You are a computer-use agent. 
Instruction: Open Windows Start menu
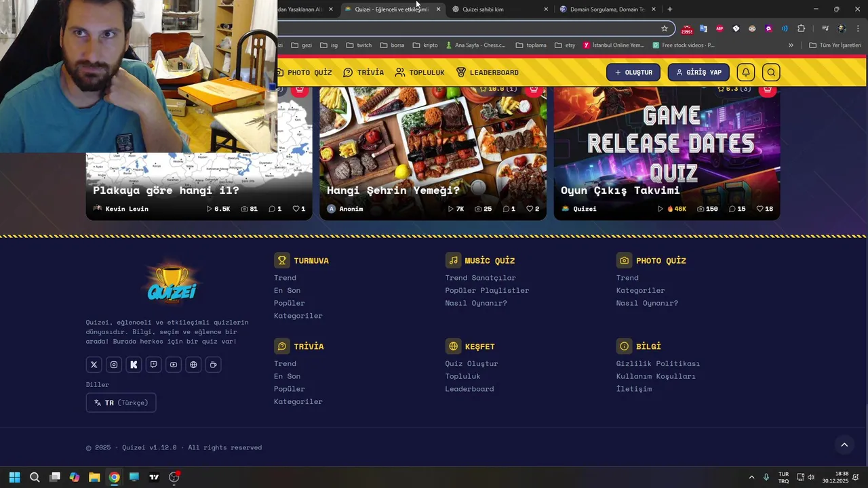point(14,477)
